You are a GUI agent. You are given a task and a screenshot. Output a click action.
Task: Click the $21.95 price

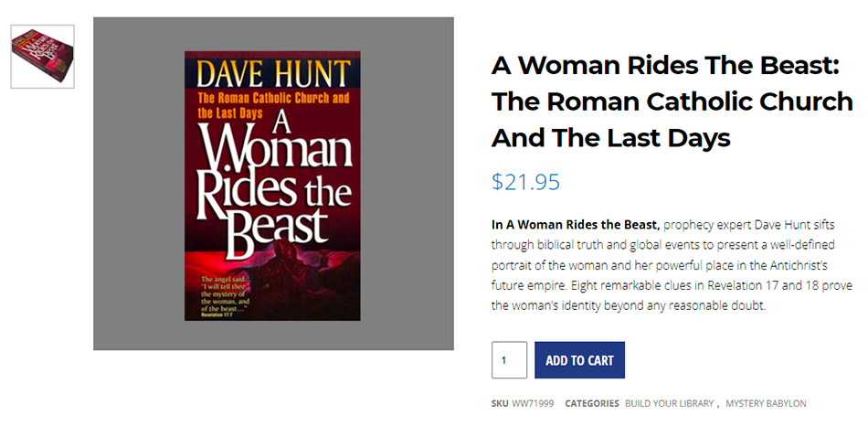(525, 182)
